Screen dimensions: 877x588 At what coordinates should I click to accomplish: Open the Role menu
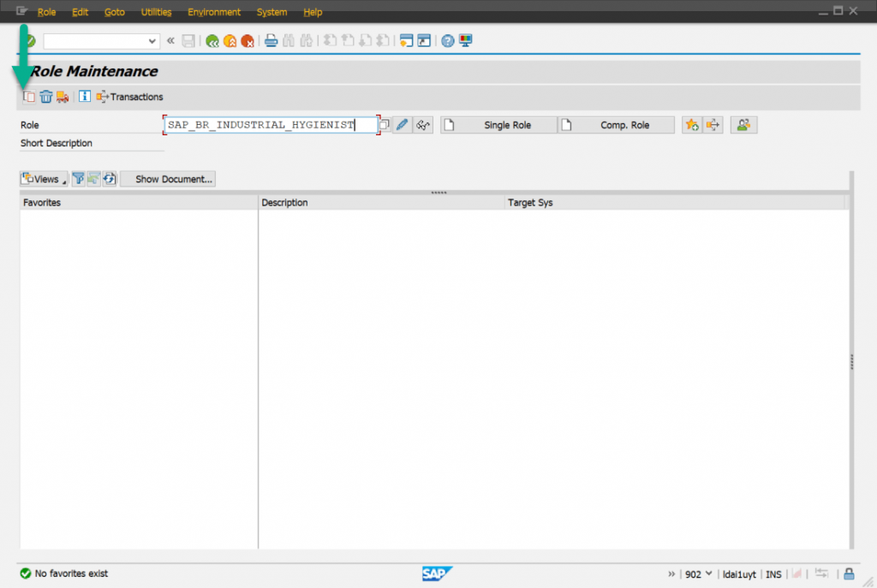[46, 12]
